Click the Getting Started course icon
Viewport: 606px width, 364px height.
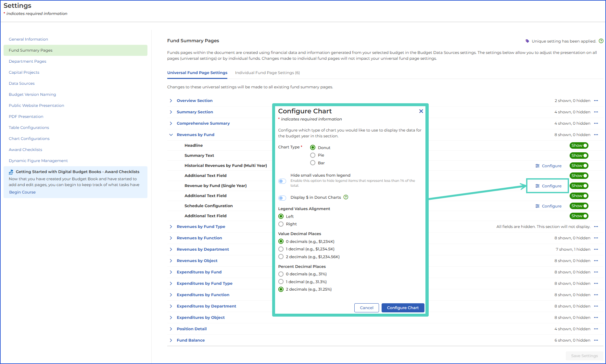pos(11,172)
